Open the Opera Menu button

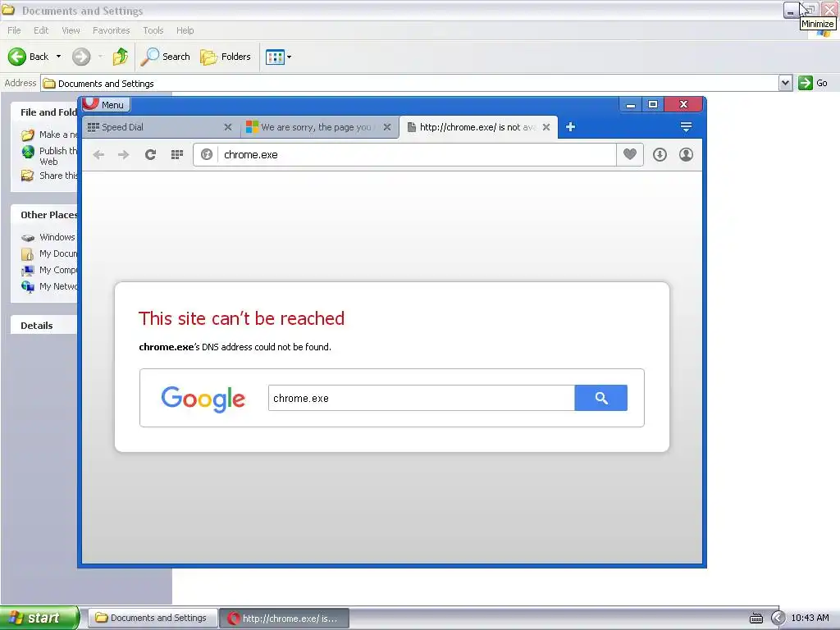[x=106, y=104]
